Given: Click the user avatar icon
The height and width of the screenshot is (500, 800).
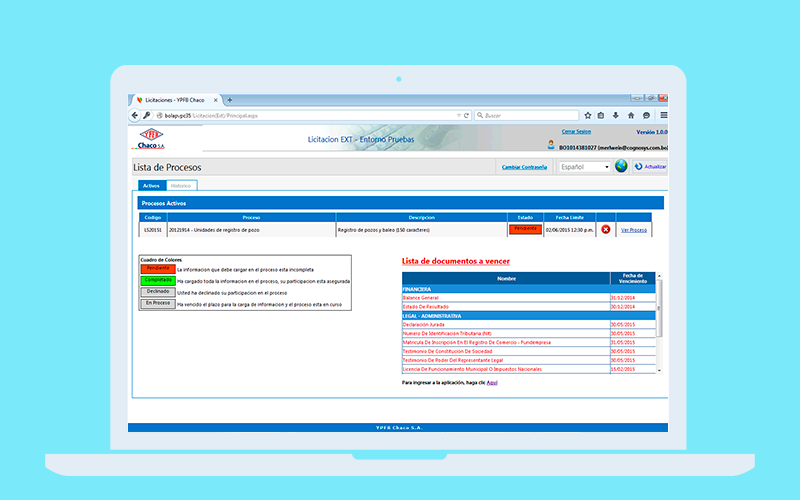Looking at the screenshot, I should pos(551,145).
